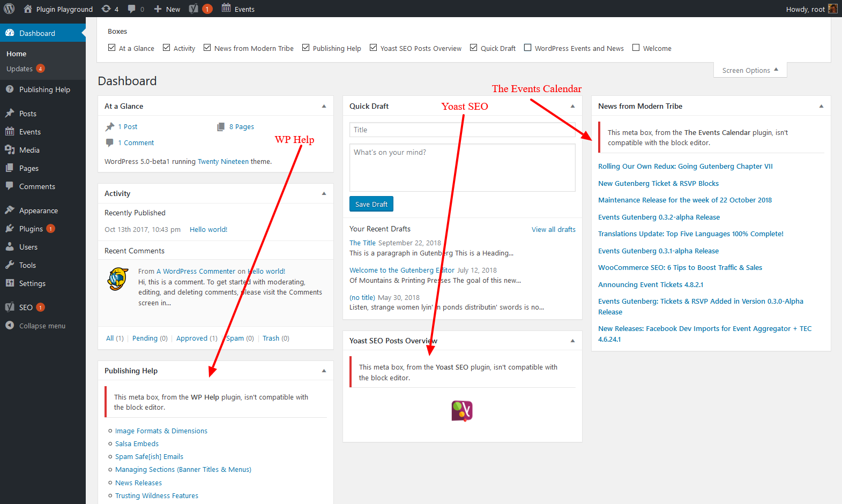Open Plugin Playground site home icon
Viewport: 842px width, 504px height.
[x=28, y=9]
